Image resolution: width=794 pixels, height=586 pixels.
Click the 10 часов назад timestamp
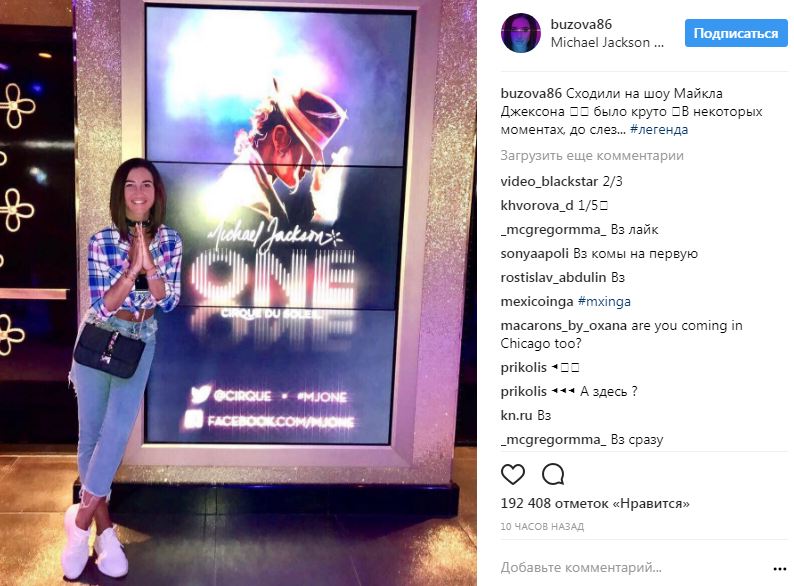[x=542, y=527]
